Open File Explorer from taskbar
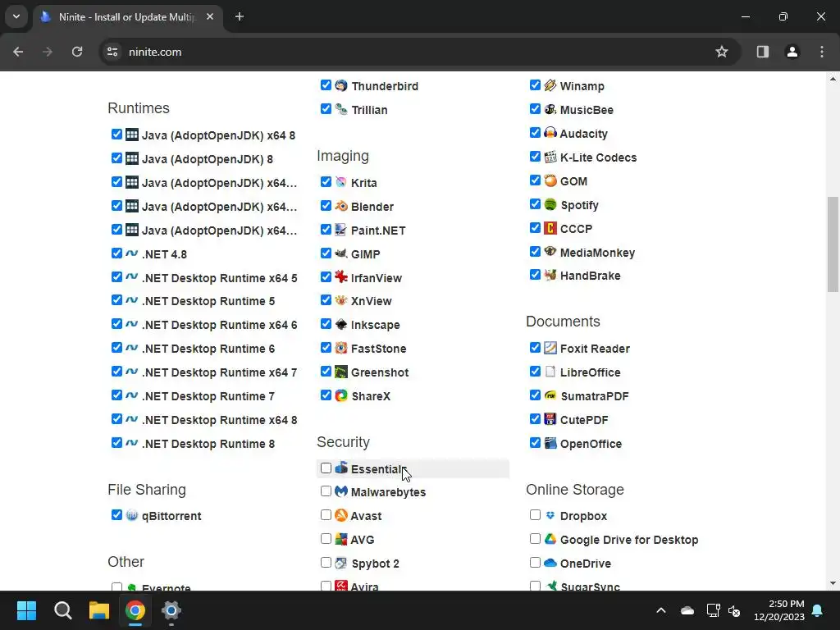 coord(99,610)
